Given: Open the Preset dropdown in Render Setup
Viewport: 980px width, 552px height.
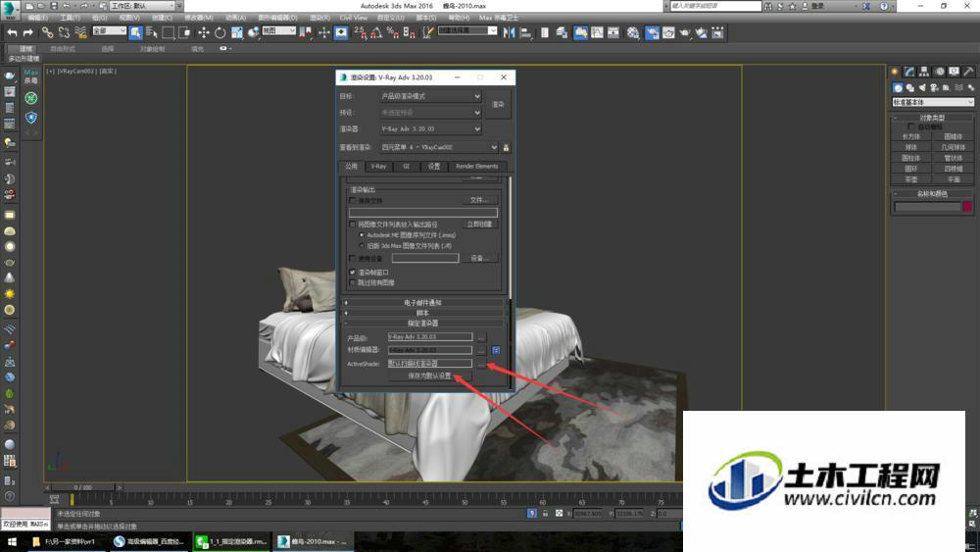Looking at the screenshot, I should [430, 113].
